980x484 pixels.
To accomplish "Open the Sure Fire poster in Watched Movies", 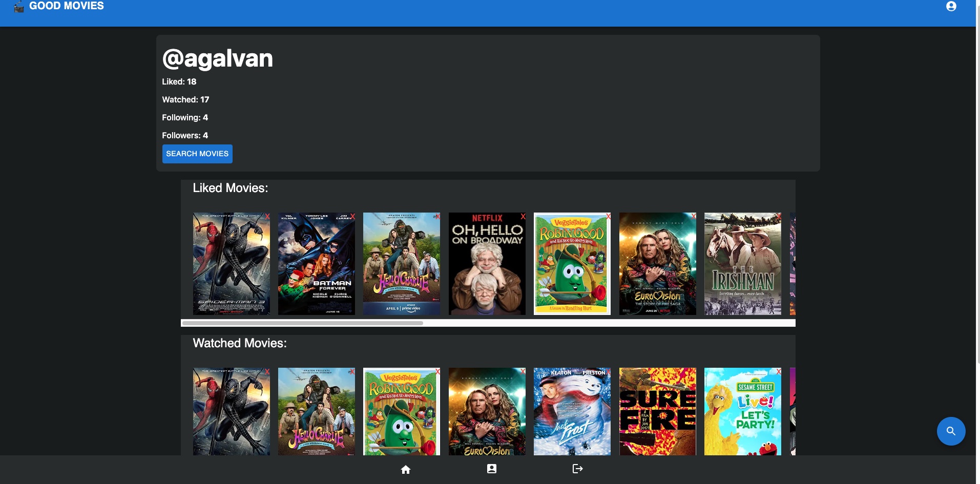I will coord(657,412).
